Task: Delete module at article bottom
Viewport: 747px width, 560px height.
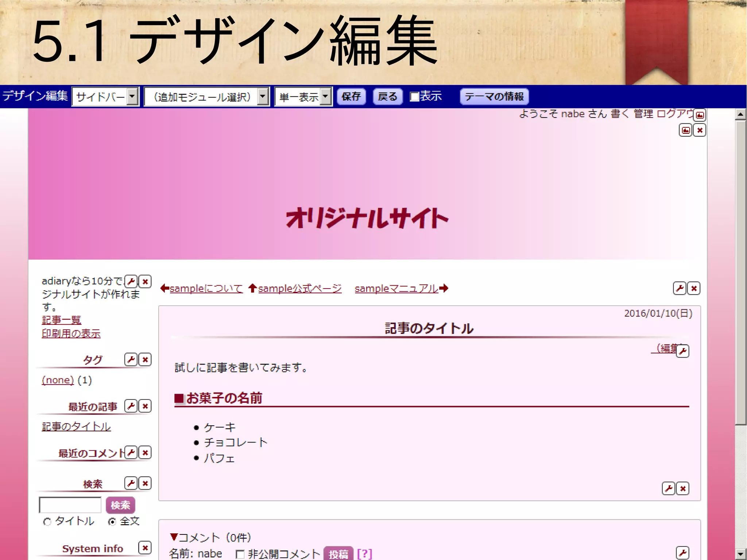Action: coord(683,488)
